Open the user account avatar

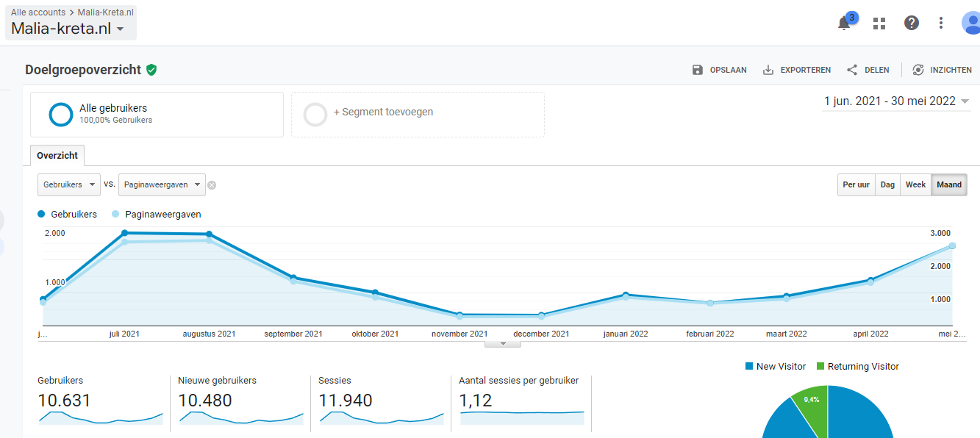click(971, 23)
